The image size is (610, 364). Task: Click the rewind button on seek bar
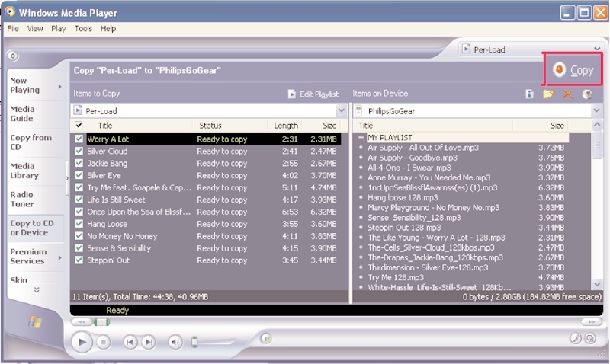(x=82, y=321)
